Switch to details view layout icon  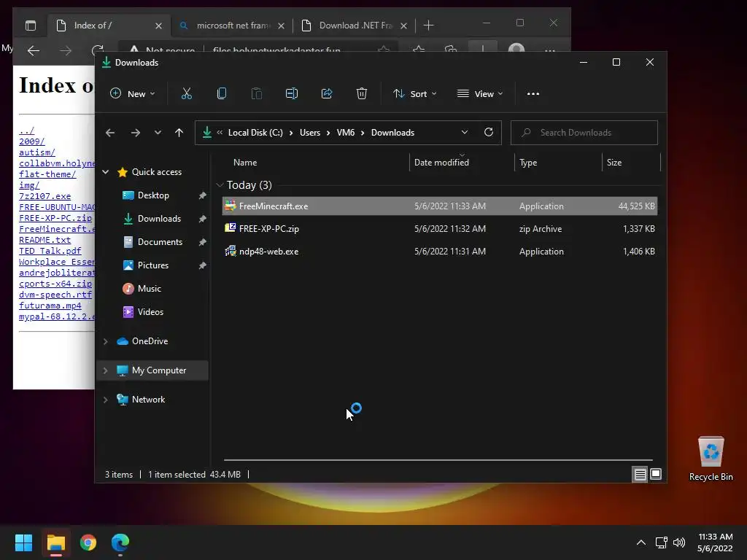point(640,474)
